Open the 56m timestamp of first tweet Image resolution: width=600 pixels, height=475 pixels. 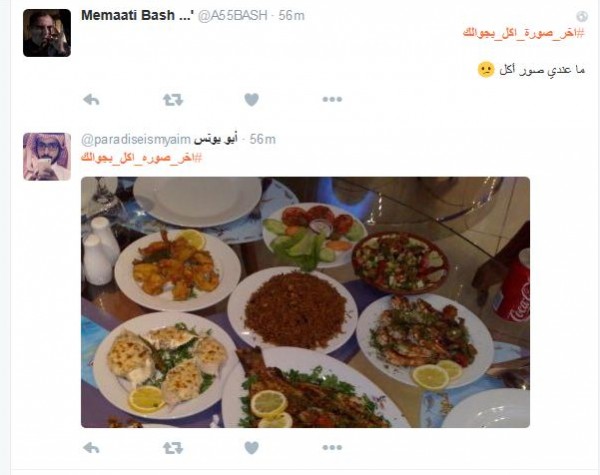[x=292, y=15]
